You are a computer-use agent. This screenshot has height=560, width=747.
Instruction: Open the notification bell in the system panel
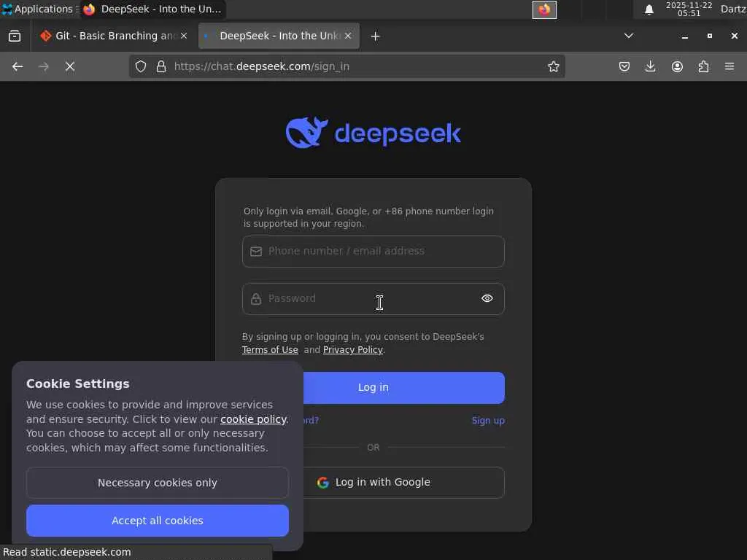point(649,9)
